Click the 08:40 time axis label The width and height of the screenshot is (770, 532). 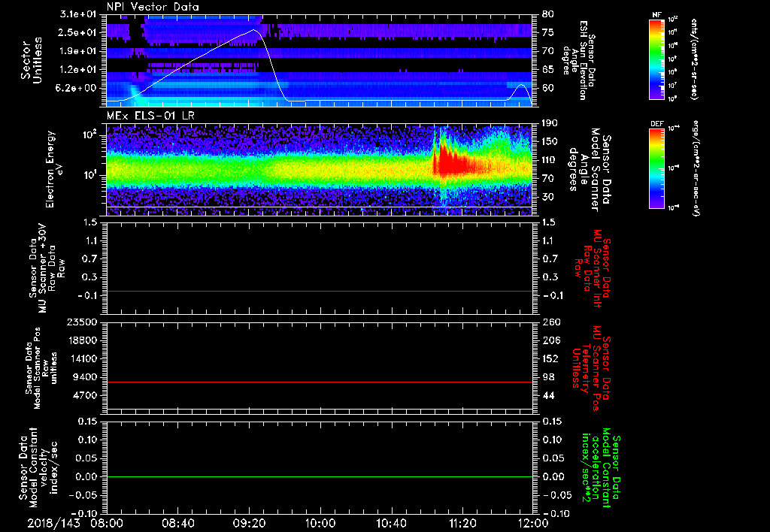[x=177, y=523]
